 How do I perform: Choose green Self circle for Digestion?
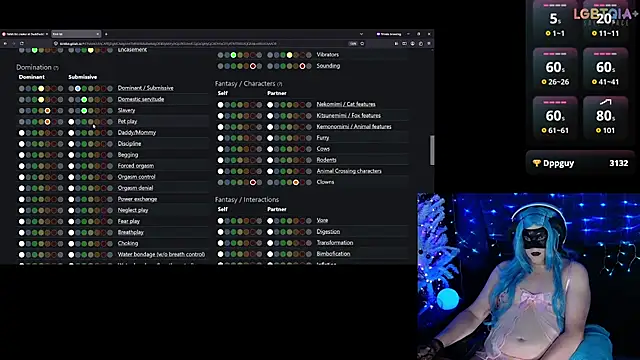coord(233,232)
